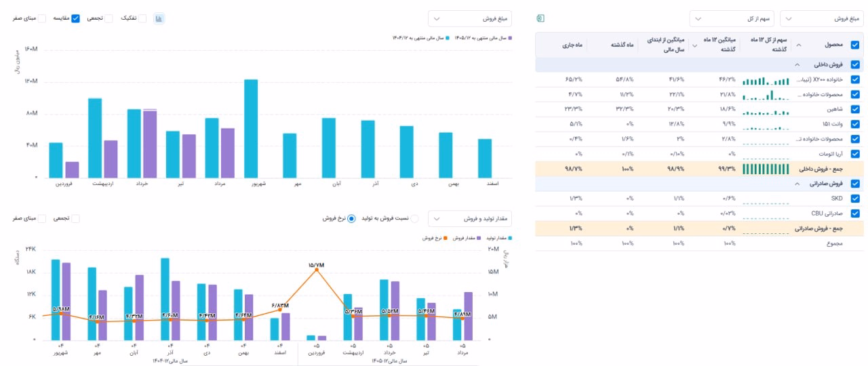Viewport: 868px width, 366px height.
Task: Uncheck the آریا اتومات product checkbox
Action: (x=854, y=154)
